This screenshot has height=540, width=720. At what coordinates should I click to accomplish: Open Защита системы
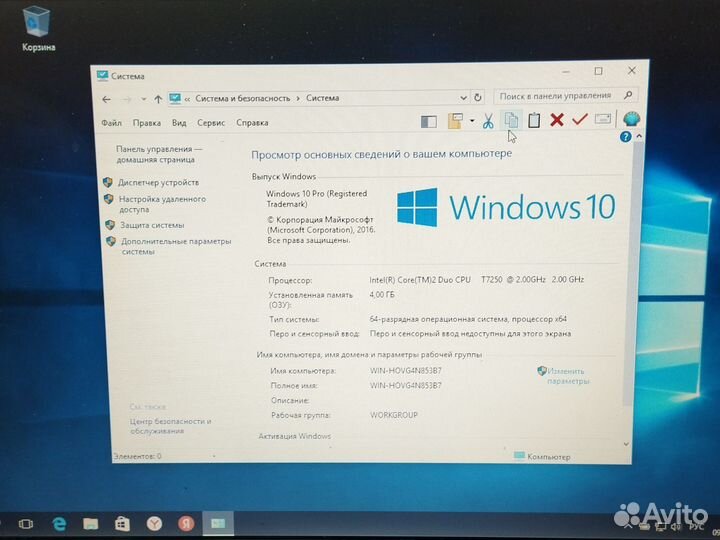152,225
